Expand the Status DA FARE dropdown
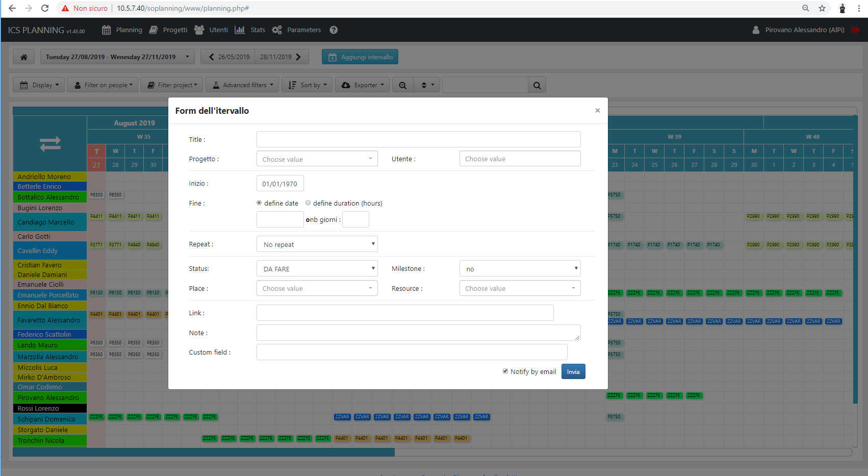This screenshot has height=476, width=868. click(x=317, y=269)
